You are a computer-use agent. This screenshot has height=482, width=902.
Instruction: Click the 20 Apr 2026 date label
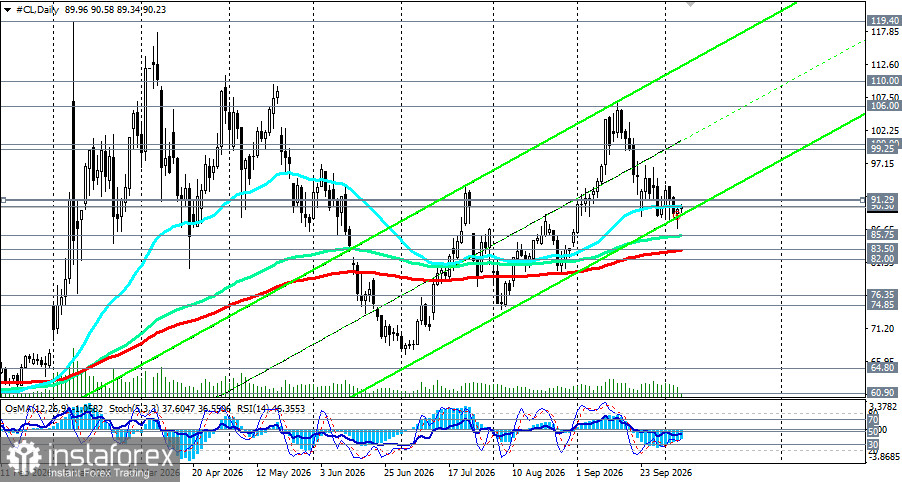coord(217,473)
